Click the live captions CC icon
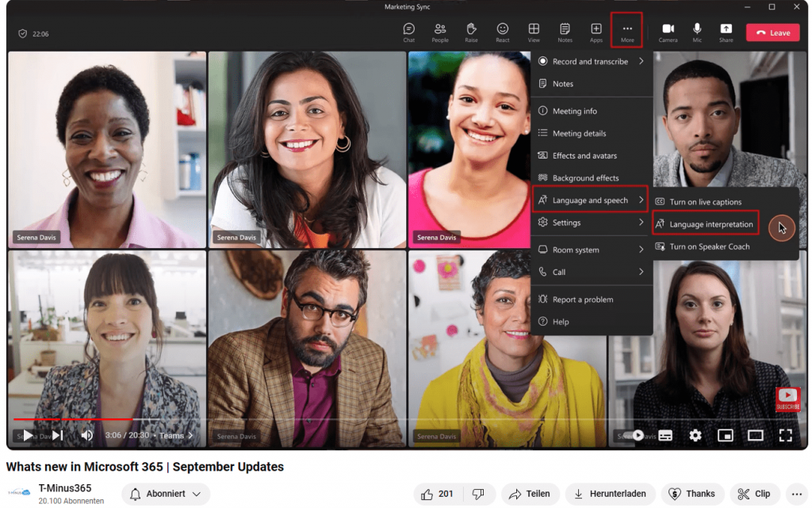The height and width of the screenshot is (508, 812). (x=660, y=202)
